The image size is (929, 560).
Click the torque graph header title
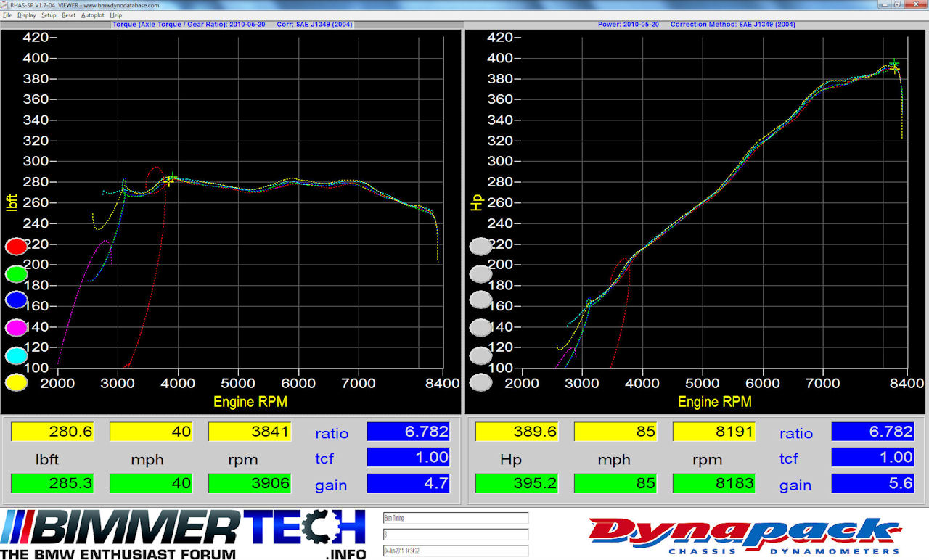tap(189, 25)
